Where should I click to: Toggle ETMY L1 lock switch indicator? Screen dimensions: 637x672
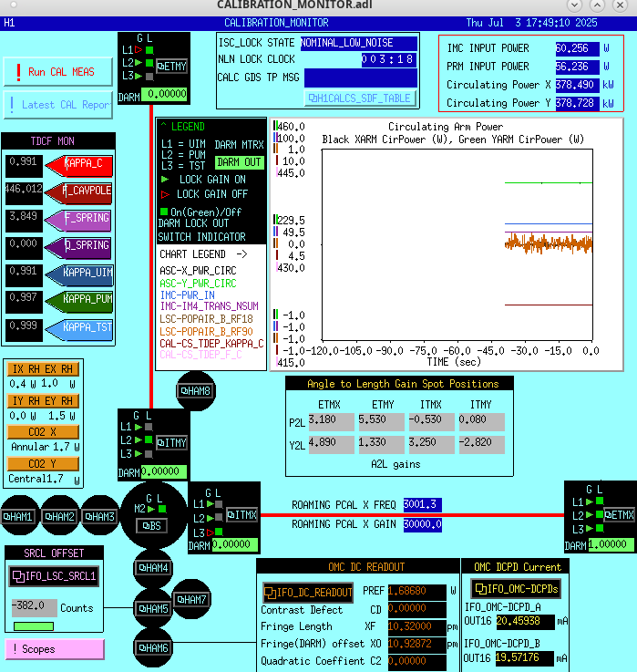[x=149, y=50]
